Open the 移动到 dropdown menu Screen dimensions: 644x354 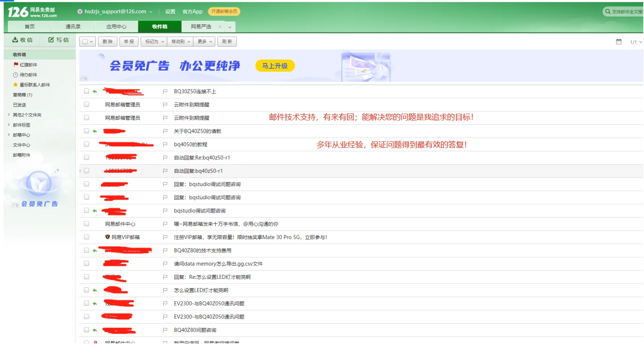point(180,42)
